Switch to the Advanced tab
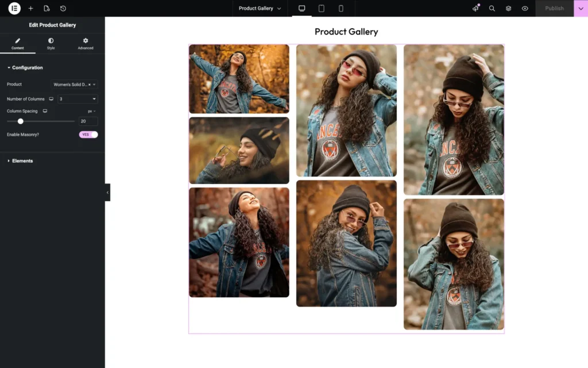 click(85, 44)
